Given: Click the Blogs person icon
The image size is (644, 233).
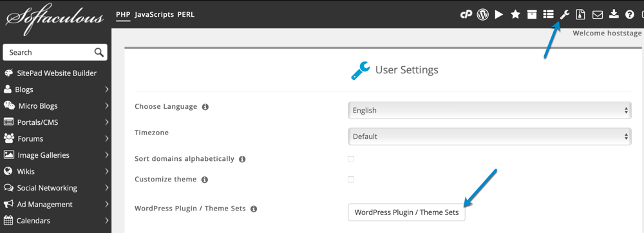Looking at the screenshot, I should tap(7, 89).
